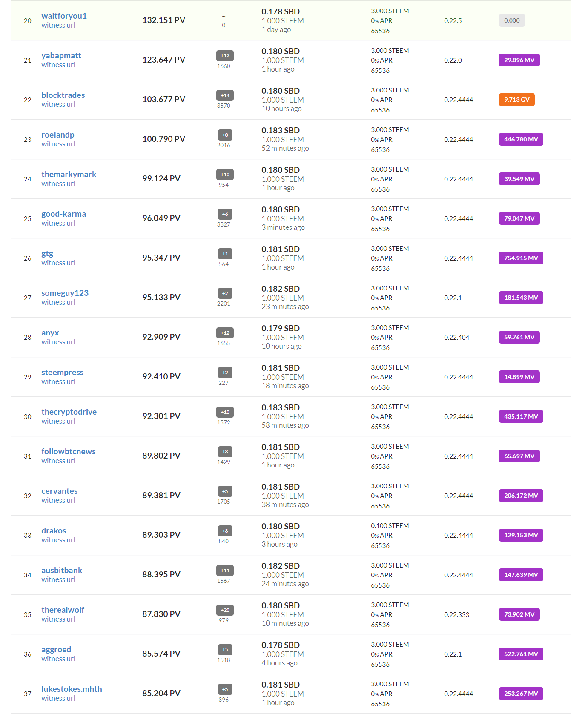588x714 pixels.
Task: Open cervantes' witness url
Action: (58, 500)
